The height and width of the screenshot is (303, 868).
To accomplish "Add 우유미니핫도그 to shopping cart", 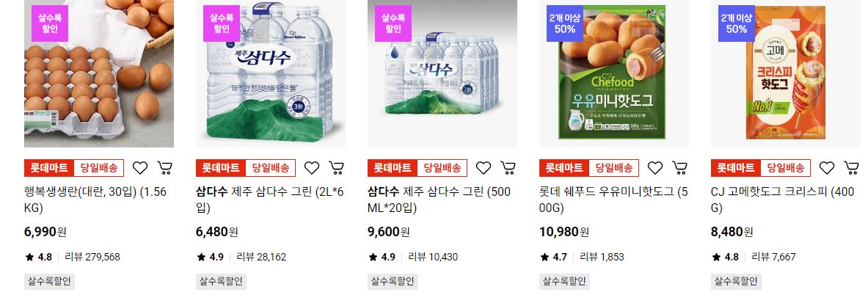I will [x=679, y=168].
